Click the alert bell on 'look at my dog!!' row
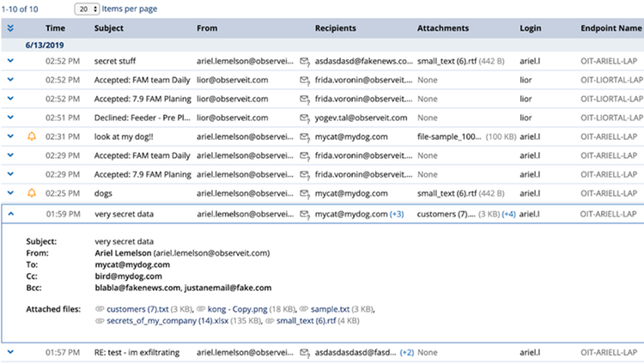The height and width of the screenshot is (364, 644). pyautogui.click(x=32, y=136)
